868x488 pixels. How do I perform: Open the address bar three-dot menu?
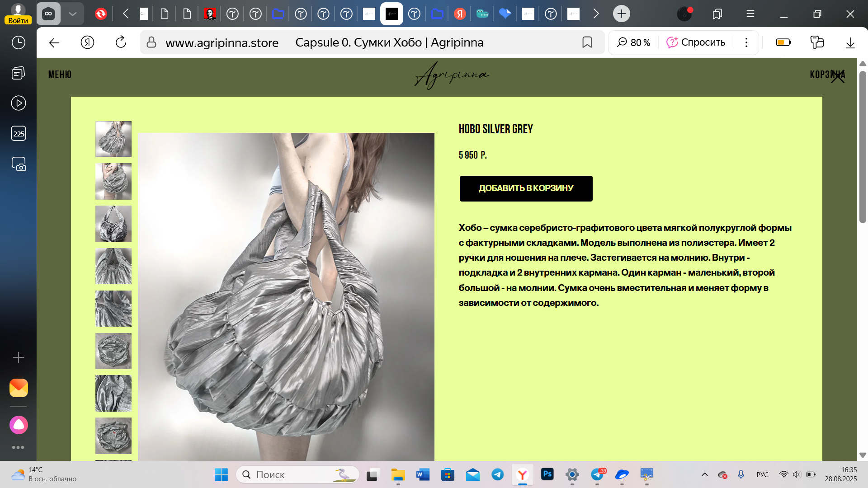(x=746, y=42)
